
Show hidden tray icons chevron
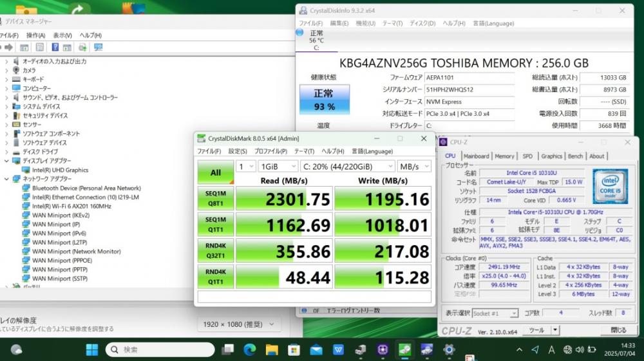click(x=519, y=349)
